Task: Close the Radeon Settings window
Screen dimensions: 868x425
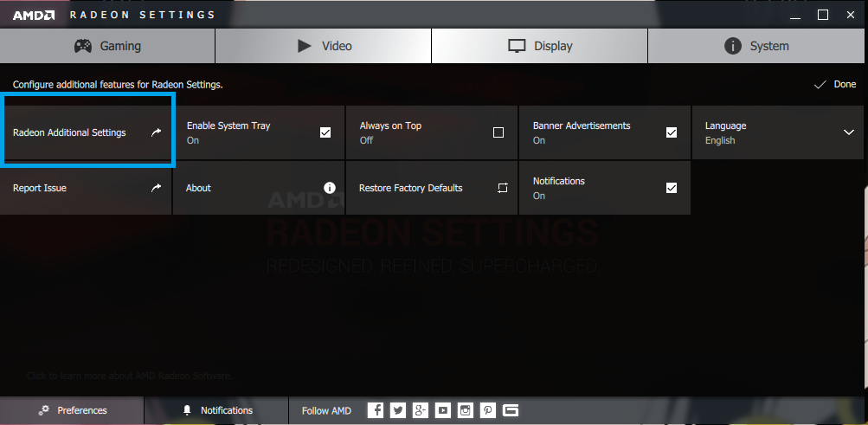Action: [x=851, y=15]
